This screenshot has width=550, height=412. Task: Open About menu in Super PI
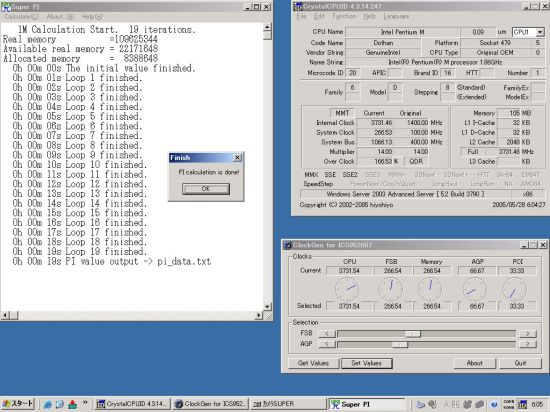60,16
